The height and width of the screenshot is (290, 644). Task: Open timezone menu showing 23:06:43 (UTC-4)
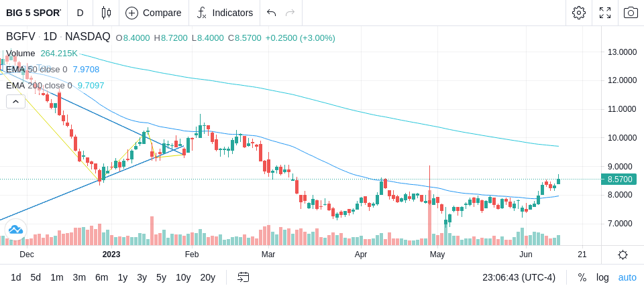click(x=519, y=278)
